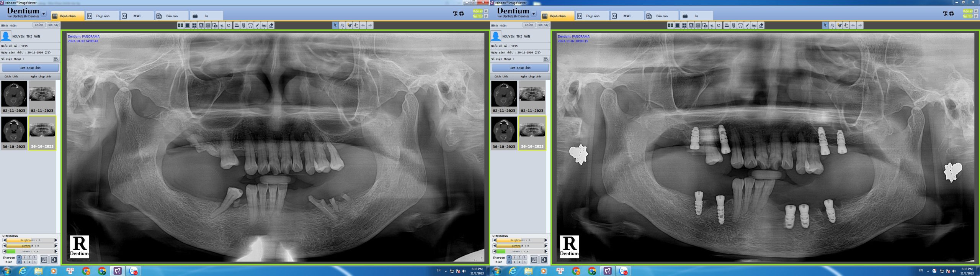Viewport: 980px width, 276px height.
Task: Set Blur level 1 in right window
Action: (x=514, y=262)
